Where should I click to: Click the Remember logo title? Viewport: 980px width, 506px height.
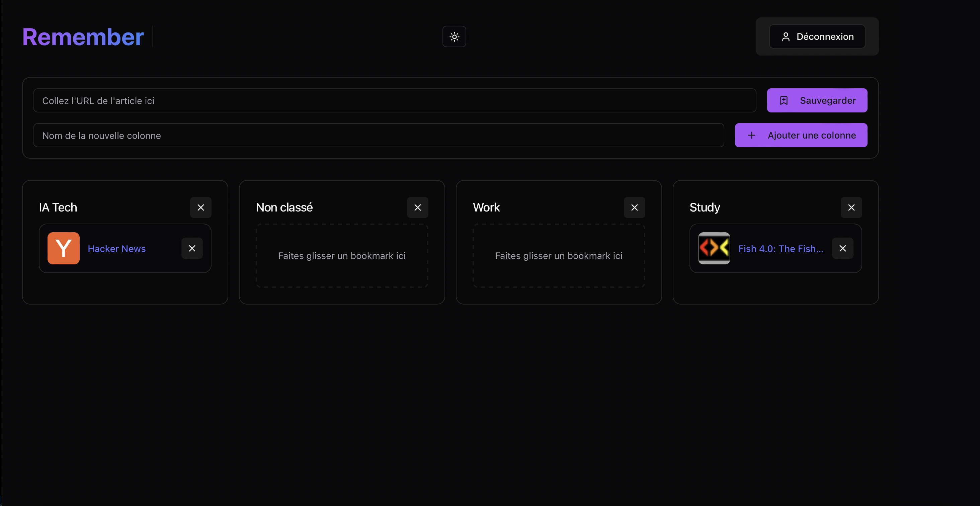click(83, 37)
